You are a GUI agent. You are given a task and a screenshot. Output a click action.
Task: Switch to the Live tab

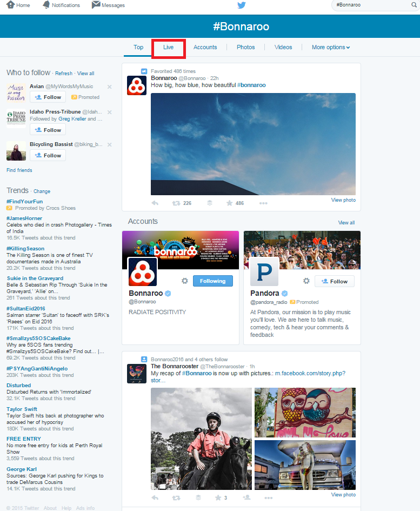coord(168,47)
